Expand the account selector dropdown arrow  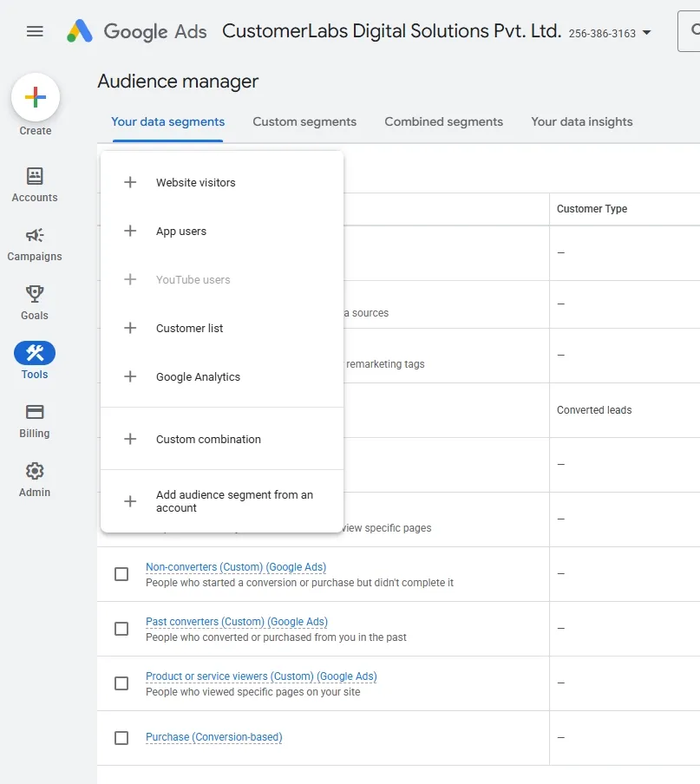[x=646, y=33]
